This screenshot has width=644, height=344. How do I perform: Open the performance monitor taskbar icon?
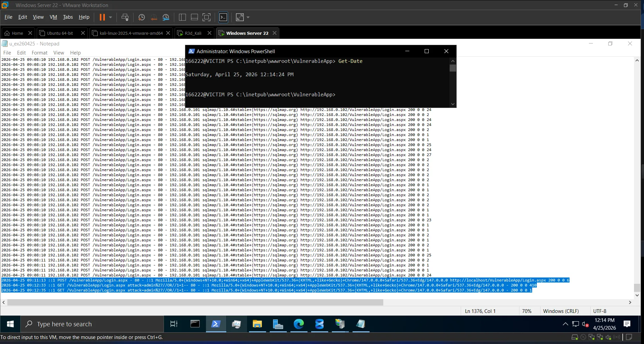pyautogui.click(x=236, y=324)
